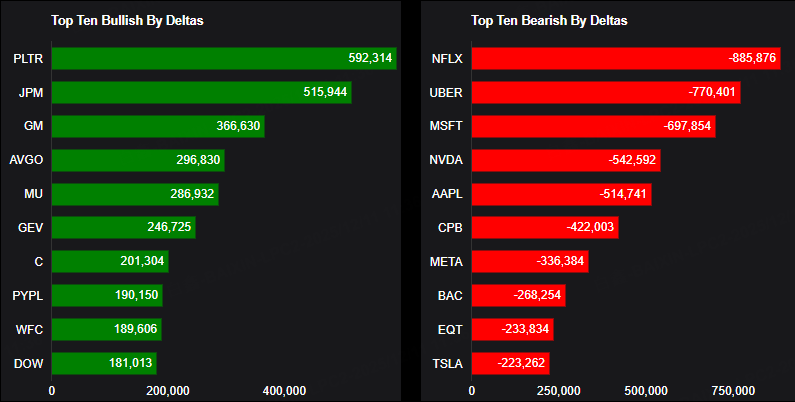Click the BAC bar showing -268,254
The image size is (795, 402).
point(518,296)
